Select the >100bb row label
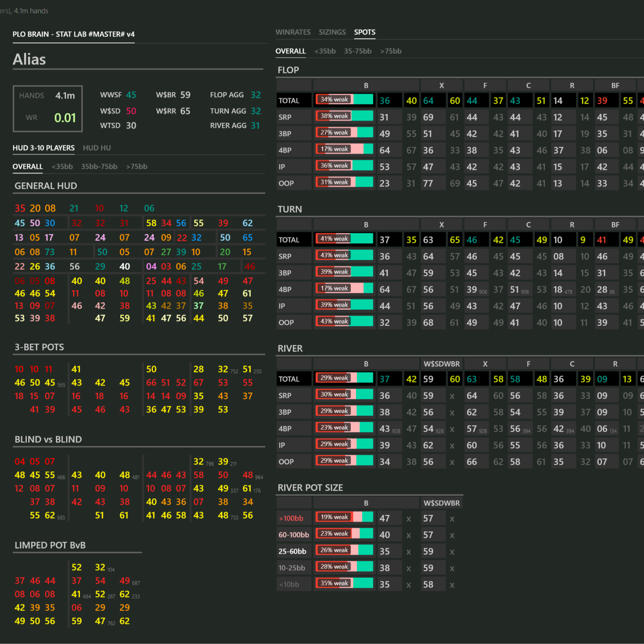Screen dimensions: 644x644 pos(291,518)
